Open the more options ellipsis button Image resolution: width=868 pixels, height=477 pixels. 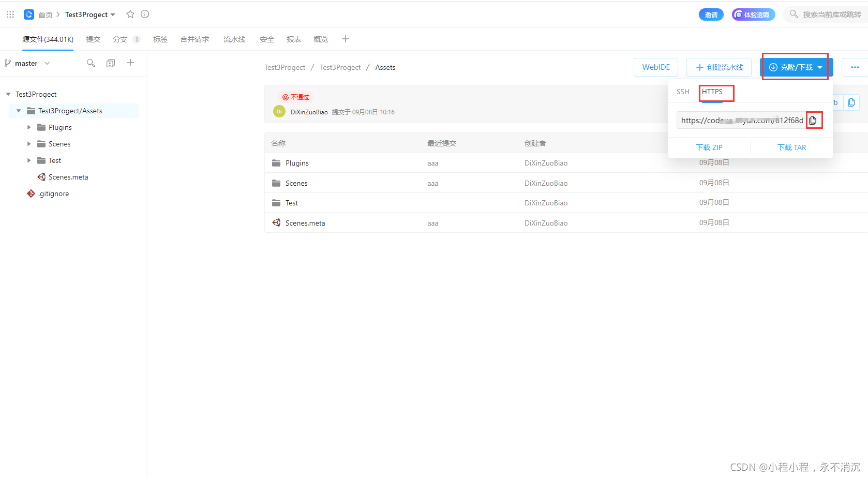[x=855, y=67]
